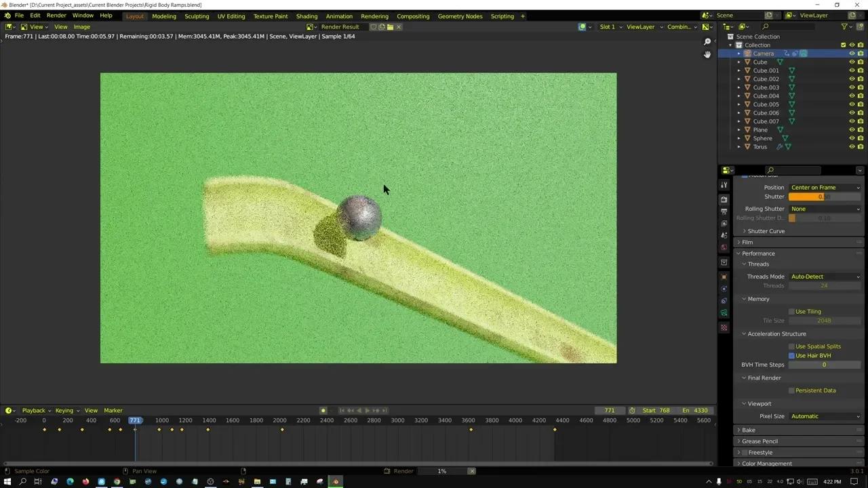Open the Output properties printer icon tab
This screenshot has height=488, width=868.
point(724,211)
